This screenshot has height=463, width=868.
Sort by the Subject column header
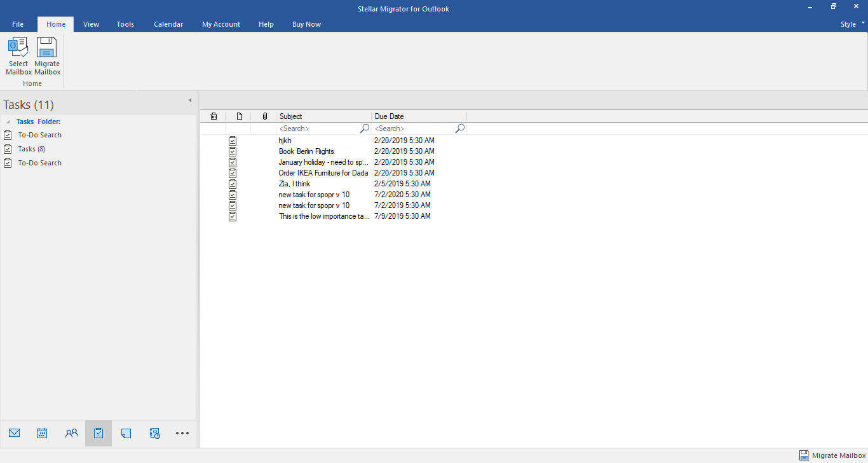coord(324,116)
